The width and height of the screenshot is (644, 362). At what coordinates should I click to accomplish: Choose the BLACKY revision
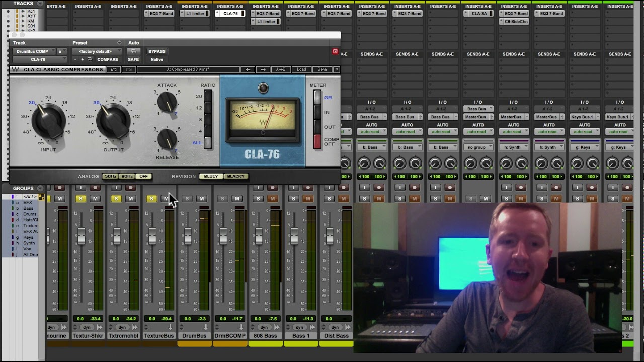[x=235, y=176]
